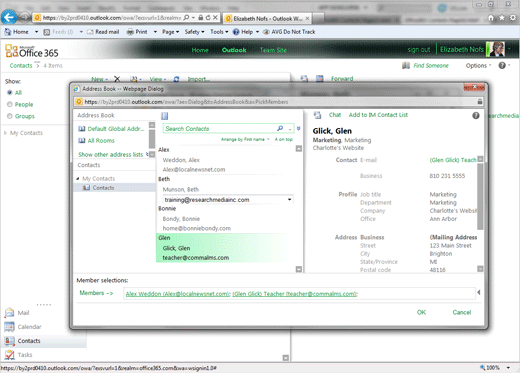
Task: Open the Options dropdown
Action: click(478, 65)
